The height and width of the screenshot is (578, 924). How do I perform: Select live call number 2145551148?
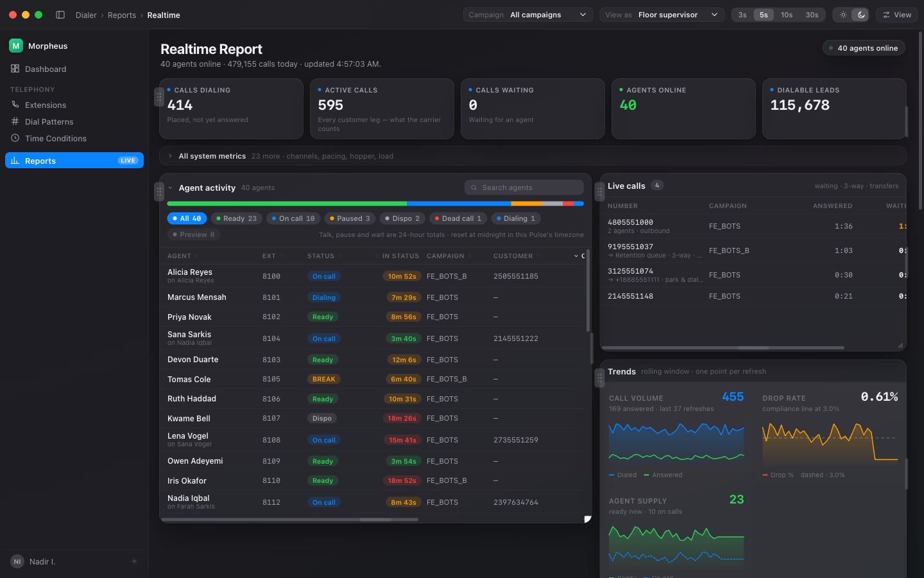point(630,296)
